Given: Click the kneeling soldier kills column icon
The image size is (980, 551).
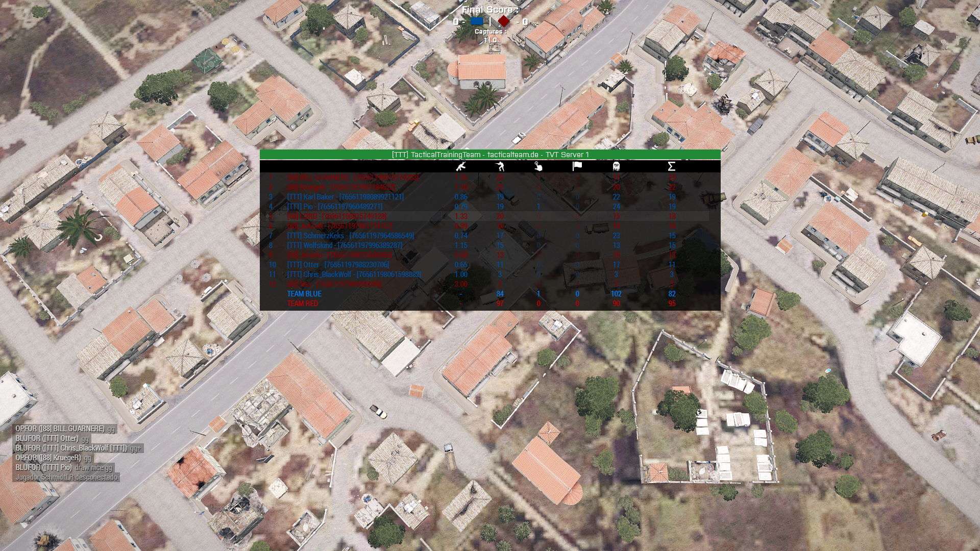Looking at the screenshot, I should coord(500,166).
